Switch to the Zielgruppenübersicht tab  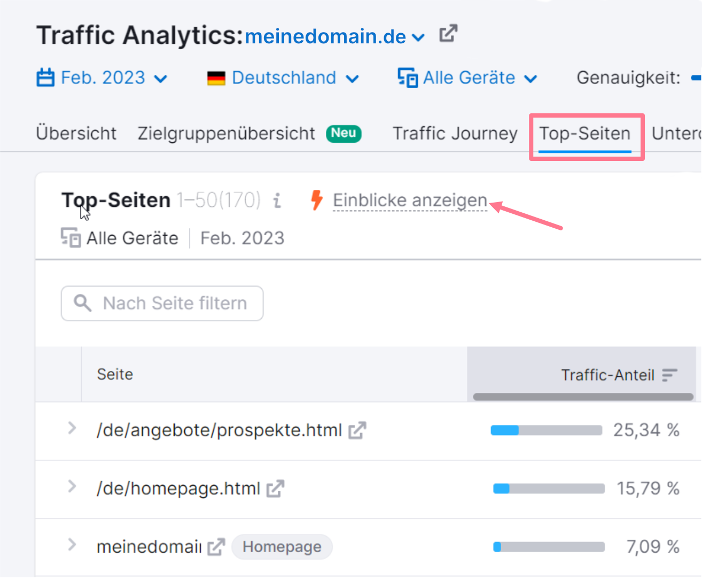point(227,133)
